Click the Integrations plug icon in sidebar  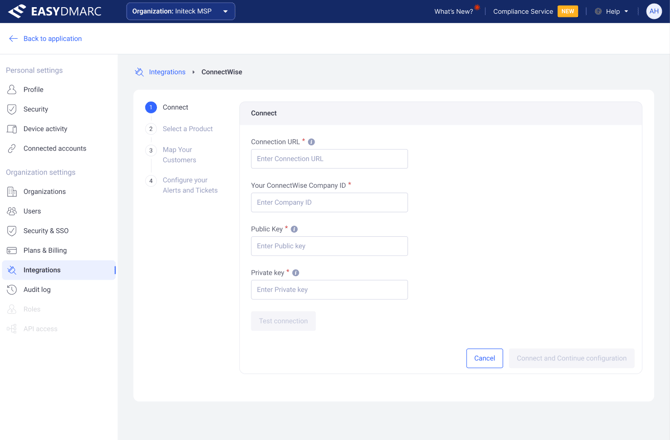12,270
